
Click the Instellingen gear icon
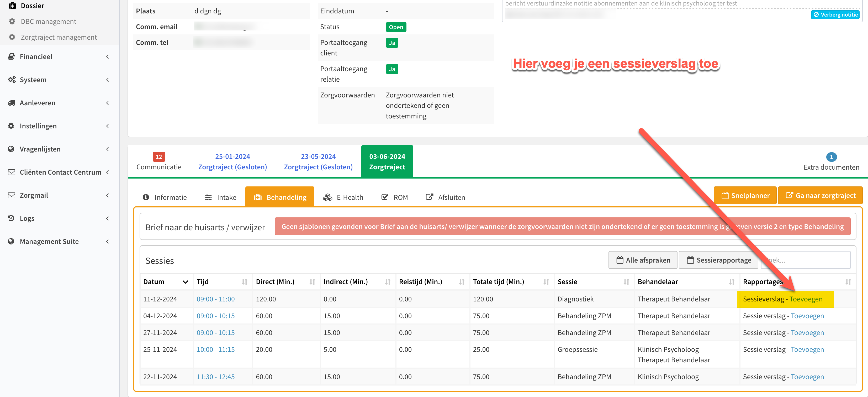(12, 126)
